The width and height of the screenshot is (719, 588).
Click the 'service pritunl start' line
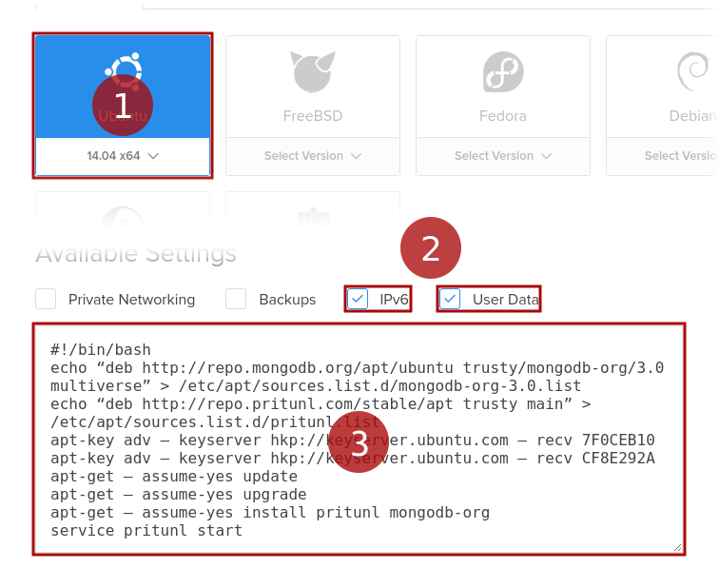(x=146, y=531)
